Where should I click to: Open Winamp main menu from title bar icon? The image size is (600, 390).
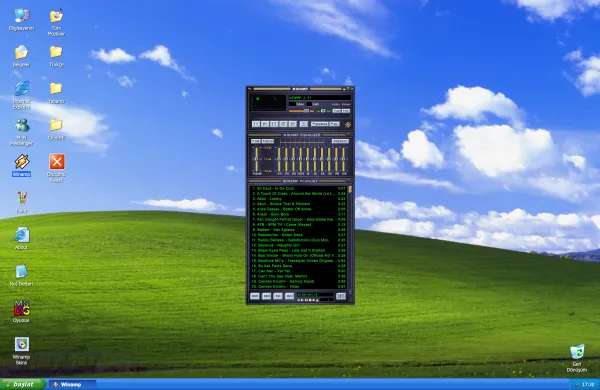tap(249, 89)
